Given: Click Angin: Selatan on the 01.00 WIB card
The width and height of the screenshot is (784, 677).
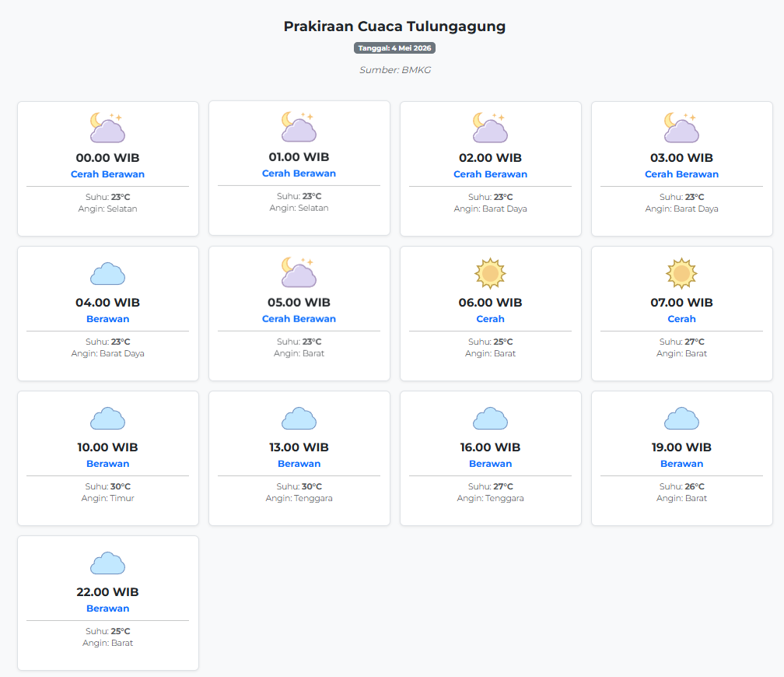Looking at the screenshot, I should pyautogui.click(x=299, y=208).
